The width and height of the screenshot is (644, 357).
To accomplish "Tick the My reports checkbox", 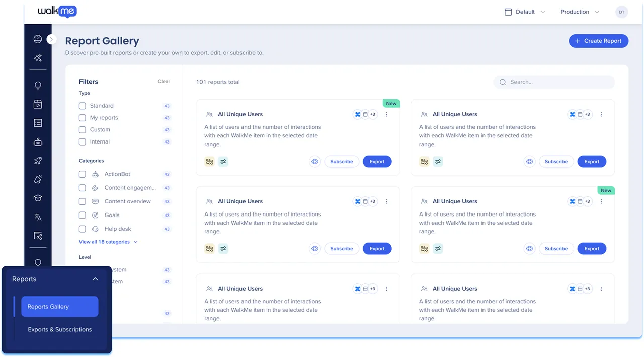I will (83, 118).
